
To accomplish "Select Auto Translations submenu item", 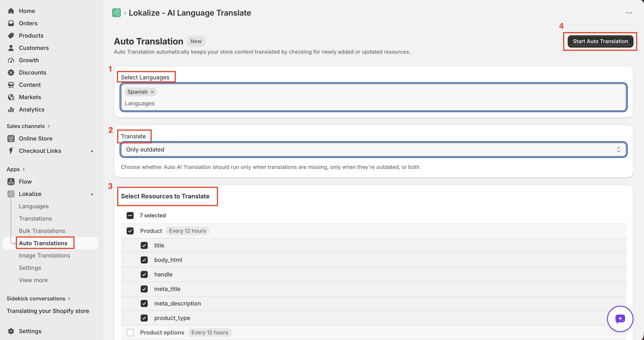I will pyautogui.click(x=43, y=243).
